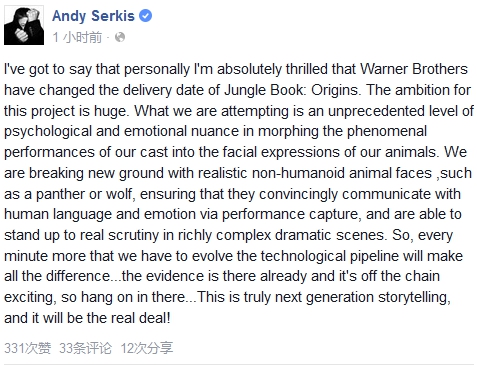Click 'off the chain' in the post text
The height and width of the screenshot is (365, 477).
point(400,276)
